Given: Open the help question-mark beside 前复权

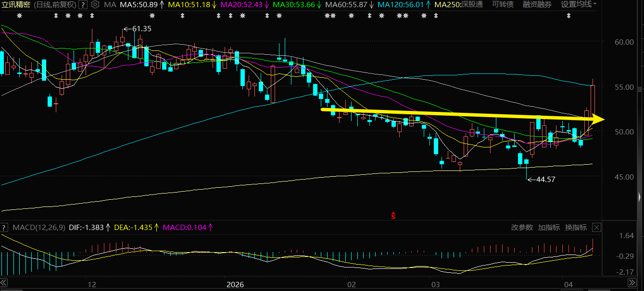Looking at the screenshot, I should (x=82, y=5).
